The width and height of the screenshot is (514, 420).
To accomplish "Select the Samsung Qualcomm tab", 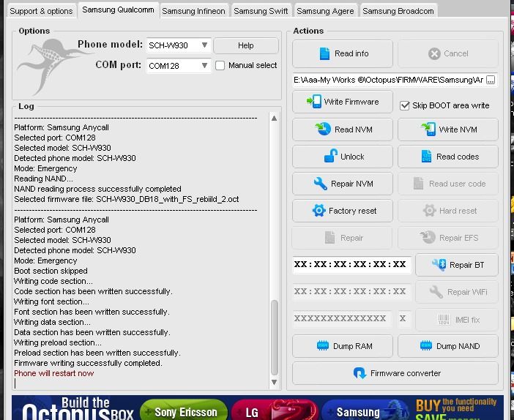I will (x=118, y=10).
